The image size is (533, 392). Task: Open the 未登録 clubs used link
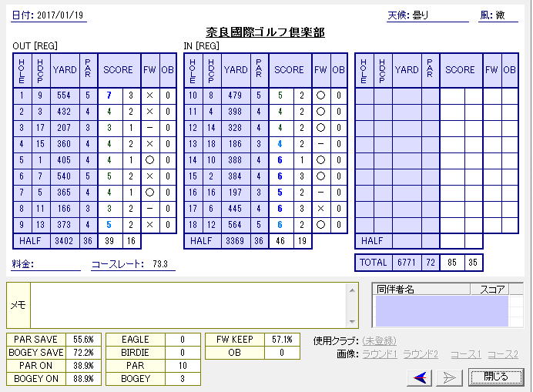(379, 340)
